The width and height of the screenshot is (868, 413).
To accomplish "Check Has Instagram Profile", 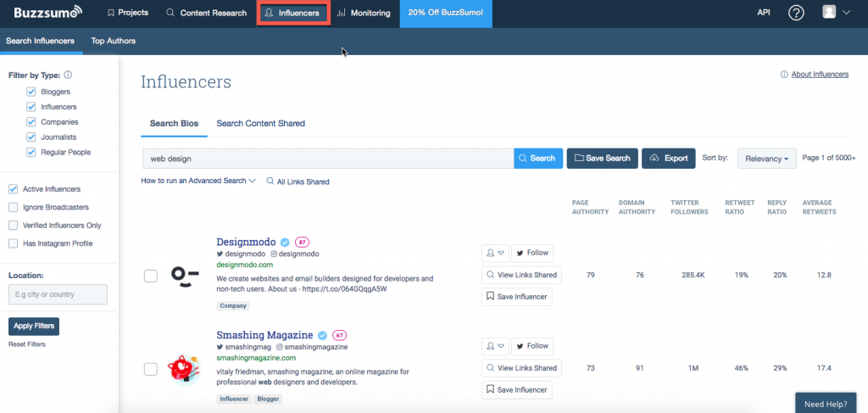I will tap(13, 243).
